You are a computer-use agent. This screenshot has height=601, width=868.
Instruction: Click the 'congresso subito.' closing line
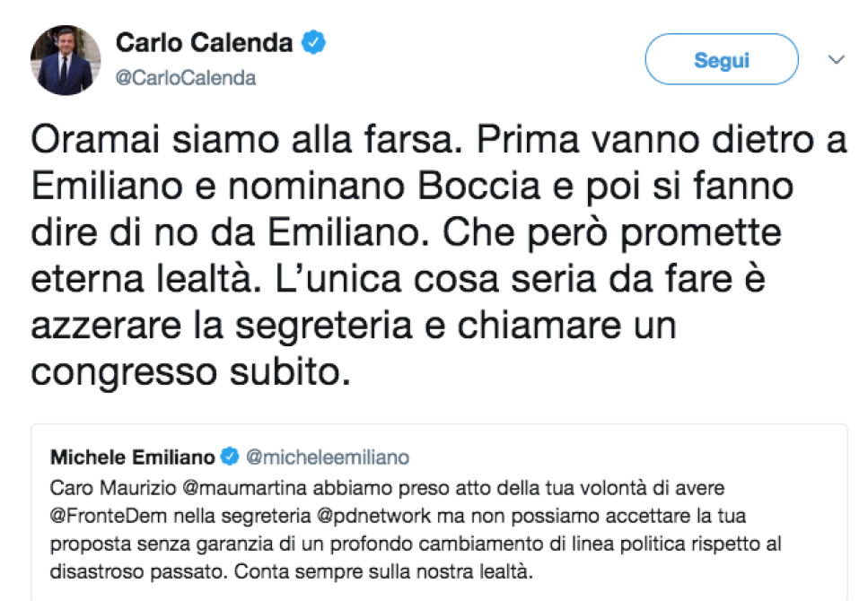point(191,371)
